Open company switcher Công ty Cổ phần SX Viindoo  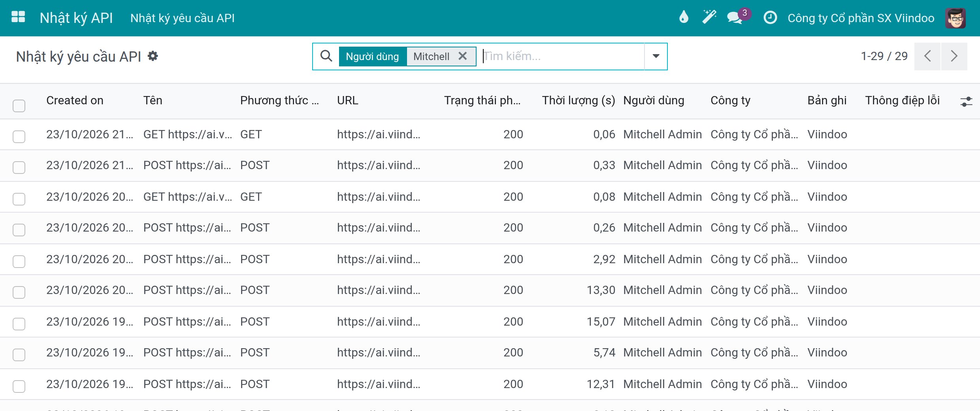(x=861, y=18)
